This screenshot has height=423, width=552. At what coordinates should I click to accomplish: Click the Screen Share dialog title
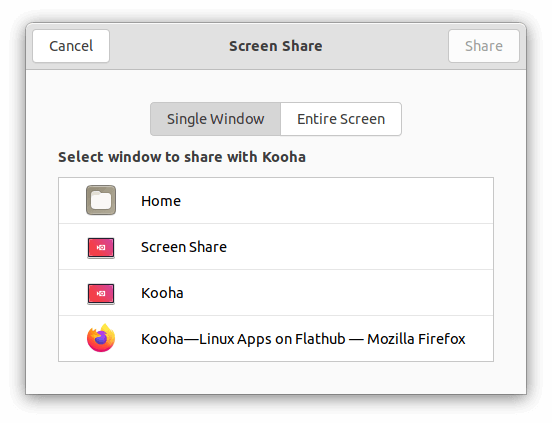pyautogui.click(x=276, y=46)
